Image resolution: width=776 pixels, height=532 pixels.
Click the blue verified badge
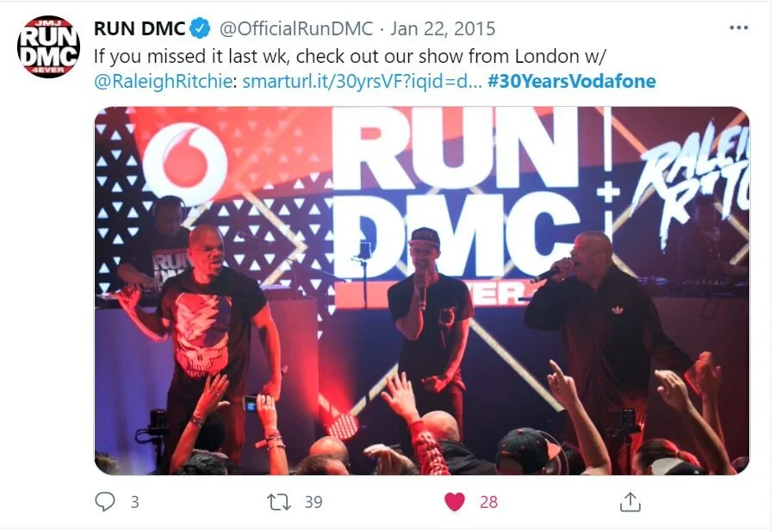201,28
